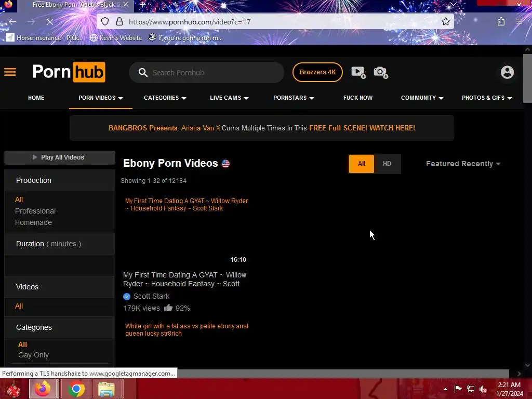This screenshot has height=399, width=532.
Task: Open the FUCK NOW nav item
Action: (x=357, y=98)
